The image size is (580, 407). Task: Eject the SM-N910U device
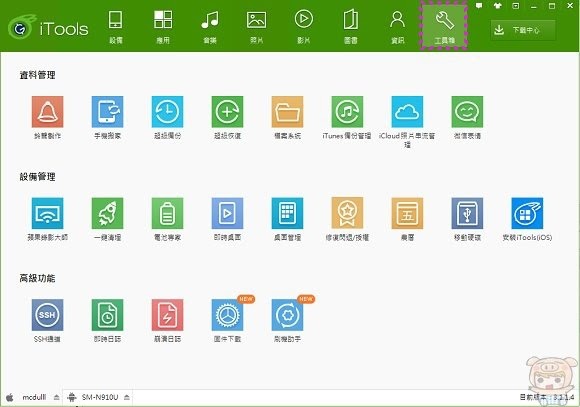(127, 397)
